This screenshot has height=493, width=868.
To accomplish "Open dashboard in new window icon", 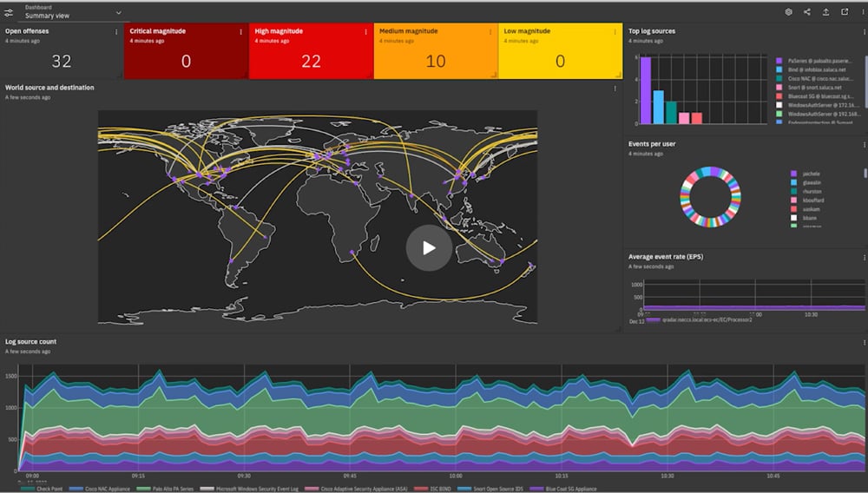I will click(x=845, y=12).
